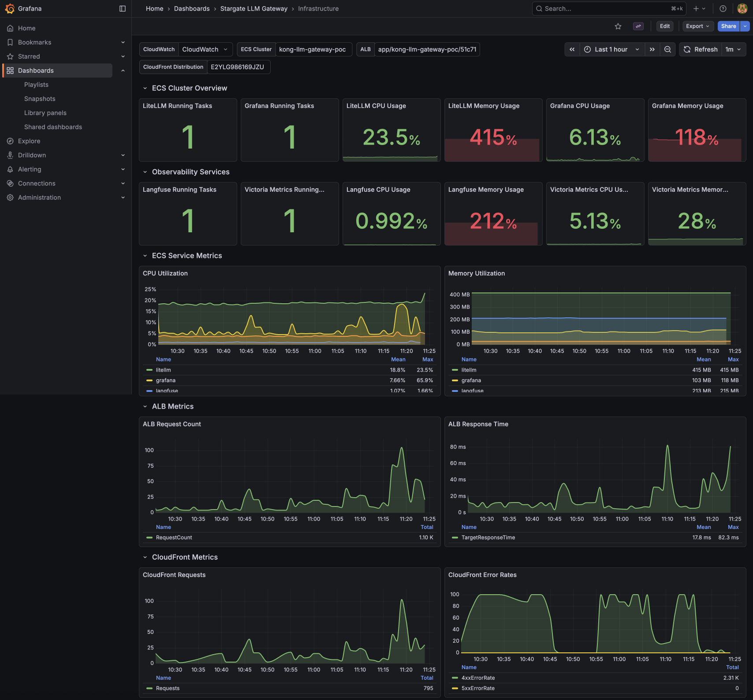Click the Grafana logo icon
This screenshot has height=700, width=753.
[10, 9]
